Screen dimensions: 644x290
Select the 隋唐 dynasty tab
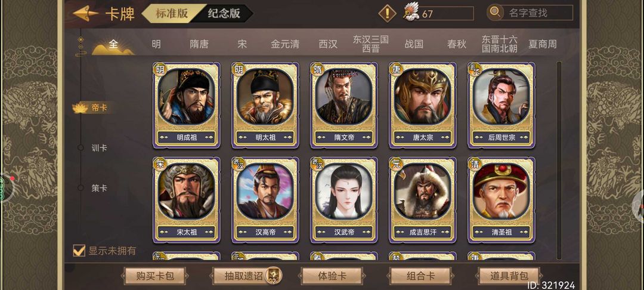pos(199,44)
